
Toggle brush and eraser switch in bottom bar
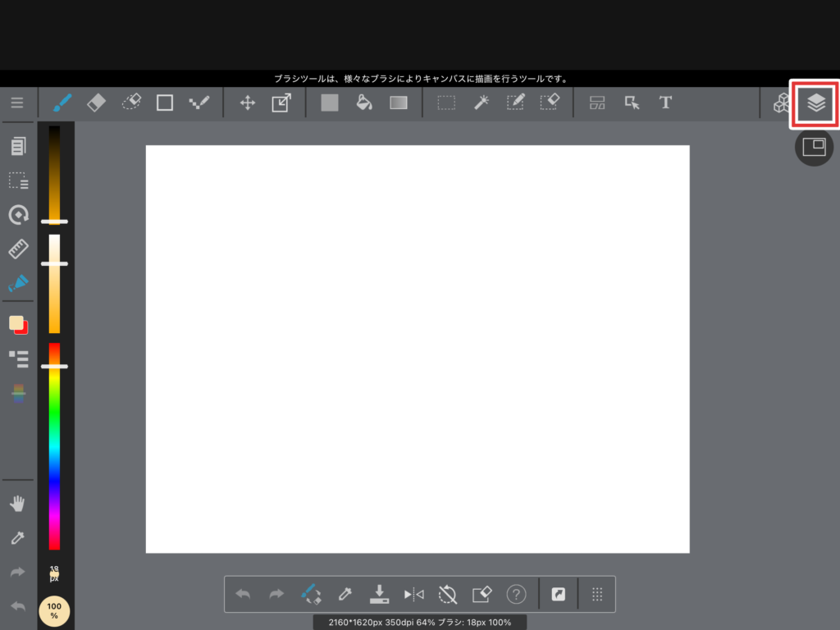tap(311, 594)
